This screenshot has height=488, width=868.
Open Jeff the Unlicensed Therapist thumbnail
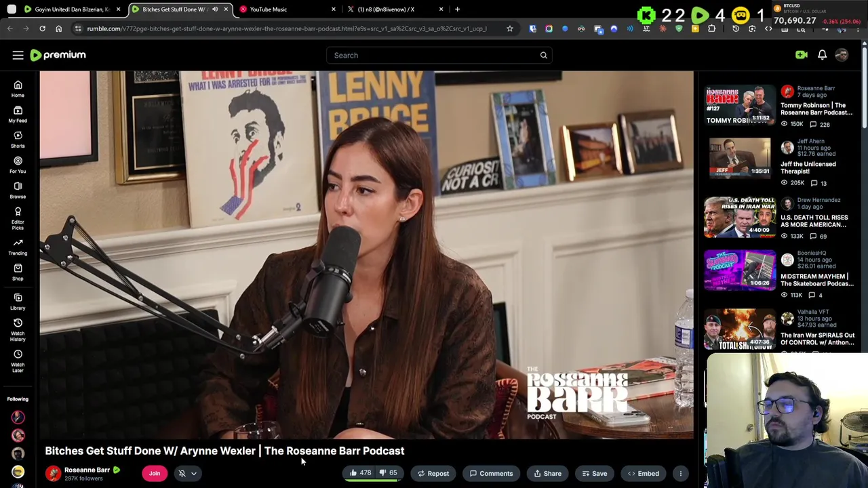point(740,158)
